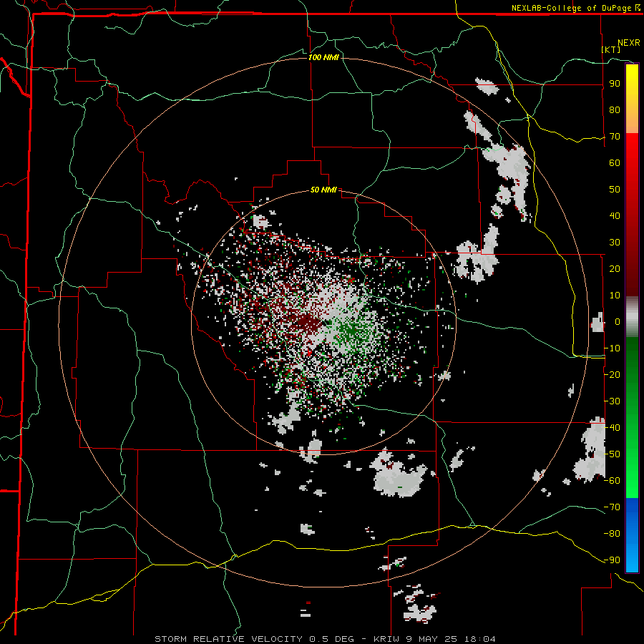Image resolution: width=644 pixels, height=644 pixels.
Task: Click the -80 scale value
Action: click(x=612, y=534)
